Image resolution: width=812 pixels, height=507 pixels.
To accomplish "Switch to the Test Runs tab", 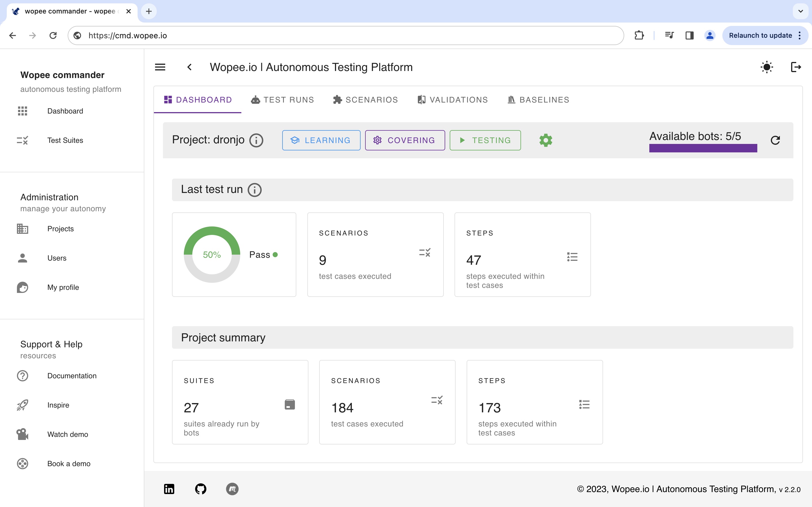I will 282,100.
